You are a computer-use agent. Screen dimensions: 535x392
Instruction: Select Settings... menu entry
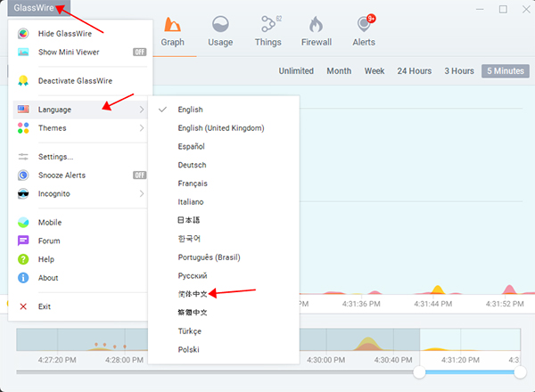coord(55,157)
